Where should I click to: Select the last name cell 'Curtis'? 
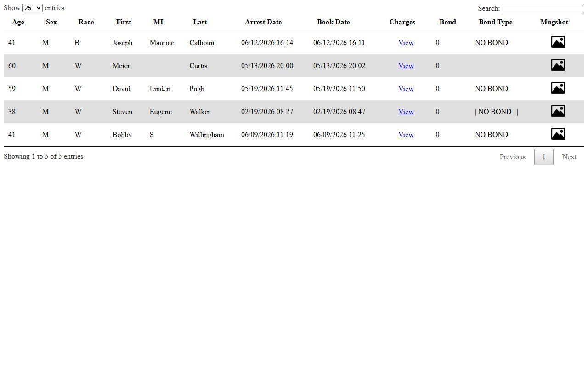point(198,66)
